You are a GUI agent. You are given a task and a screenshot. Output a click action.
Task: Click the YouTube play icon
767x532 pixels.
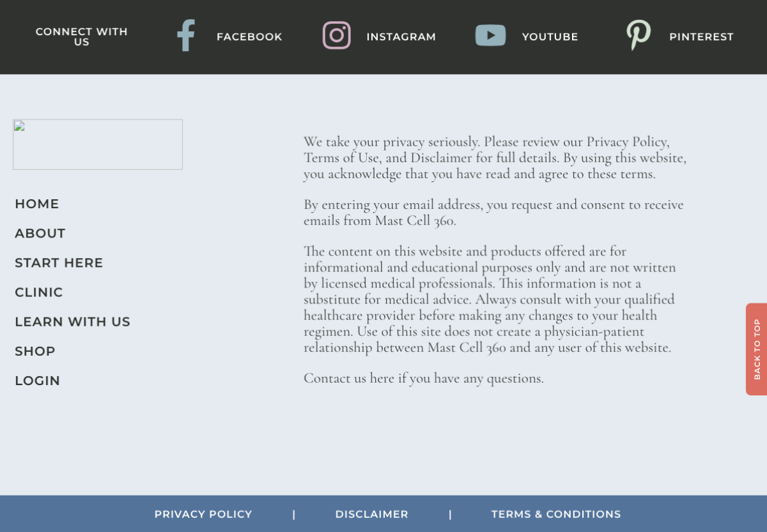pyautogui.click(x=490, y=36)
